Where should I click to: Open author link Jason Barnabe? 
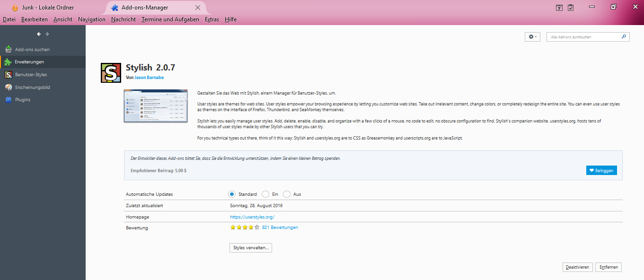click(x=149, y=77)
